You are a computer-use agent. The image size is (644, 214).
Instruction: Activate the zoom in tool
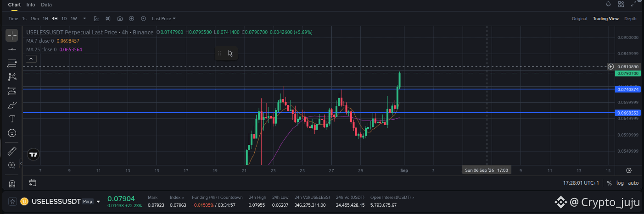tap(12, 165)
